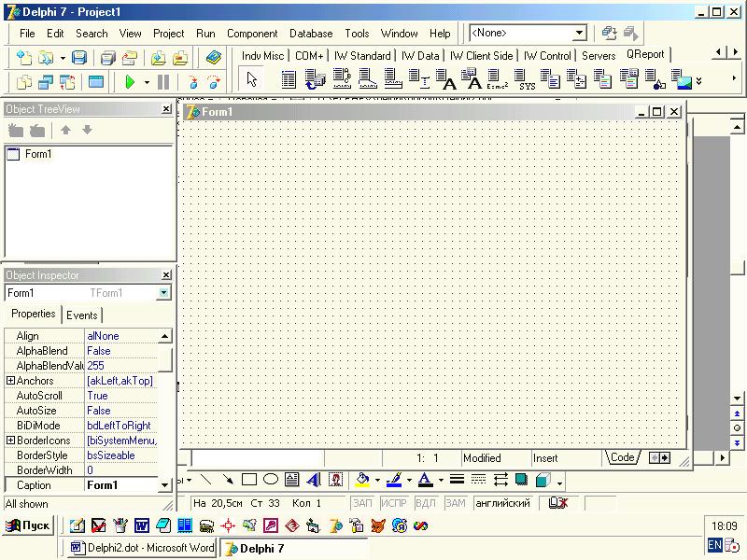Screen dimensions: 747x560
Task: Select the Expr QReport component
Action: coord(497,79)
